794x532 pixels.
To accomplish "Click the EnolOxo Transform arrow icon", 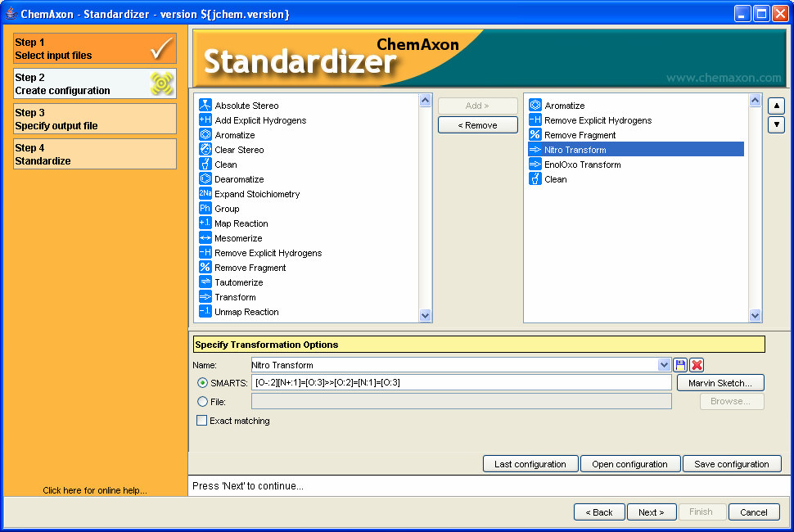I will pyautogui.click(x=535, y=164).
